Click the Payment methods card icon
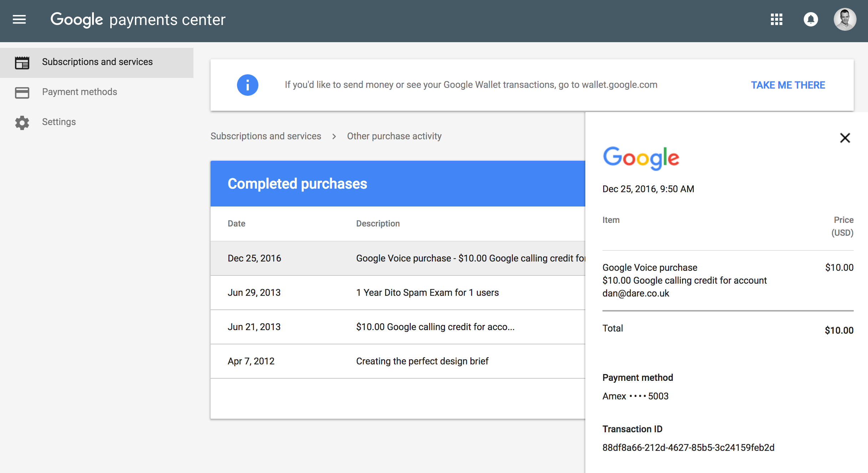Screen dimensions: 868x473 click(x=22, y=93)
